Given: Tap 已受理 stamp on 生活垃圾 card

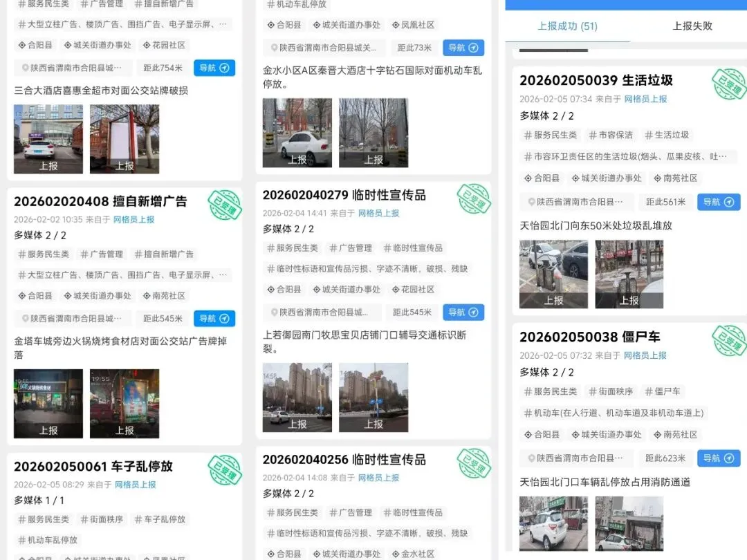Looking at the screenshot, I should tap(730, 84).
